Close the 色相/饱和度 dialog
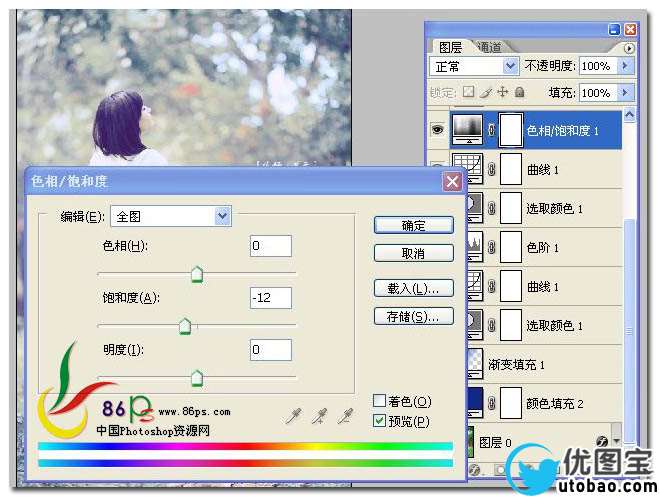The height and width of the screenshot is (500, 660). 452,182
